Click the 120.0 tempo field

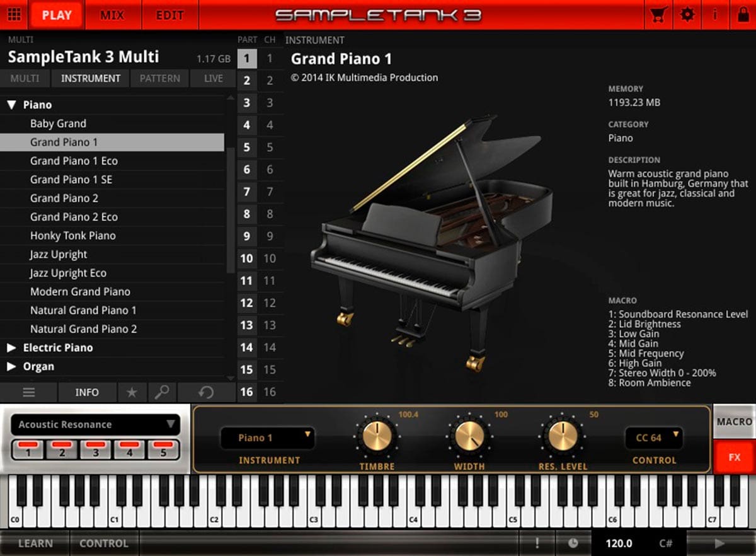(x=619, y=543)
